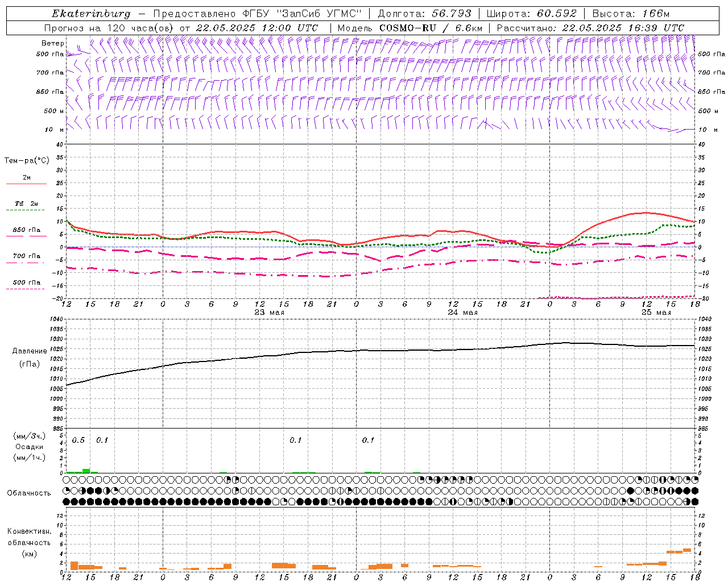Screen dimensions: 728x582
Task: Select the "(гПа)" unit under Давление
Action: coord(30,364)
